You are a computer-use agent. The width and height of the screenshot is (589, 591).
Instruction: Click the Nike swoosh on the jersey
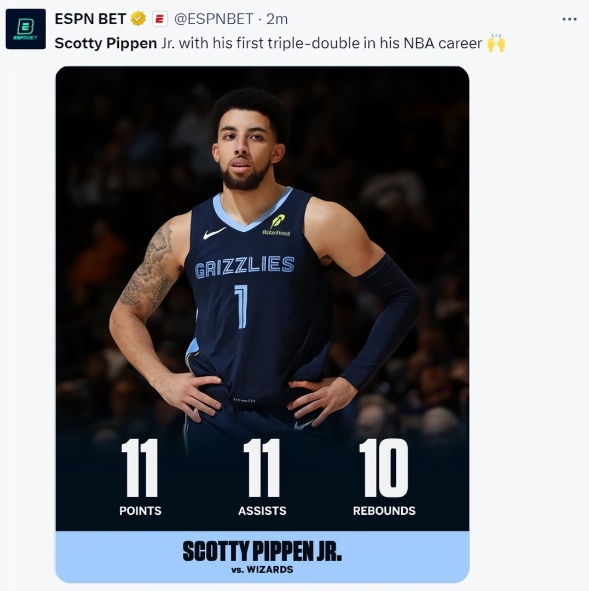[x=214, y=234]
